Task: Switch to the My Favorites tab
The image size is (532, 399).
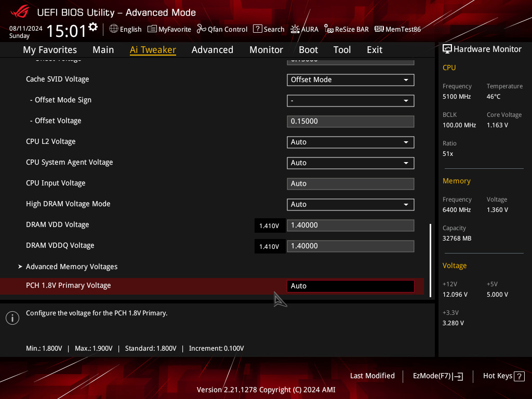Action: point(50,50)
